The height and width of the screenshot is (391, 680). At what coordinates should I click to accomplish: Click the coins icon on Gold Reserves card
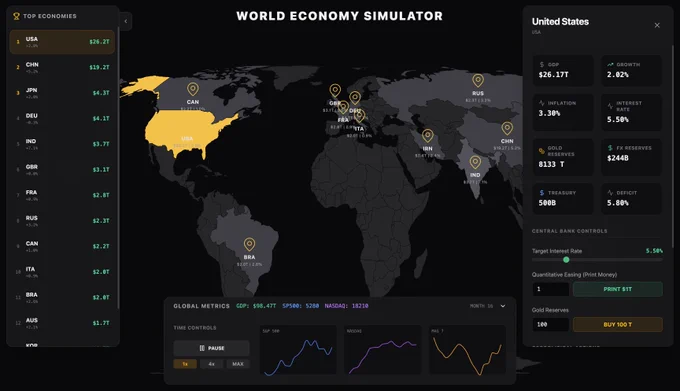(542, 151)
